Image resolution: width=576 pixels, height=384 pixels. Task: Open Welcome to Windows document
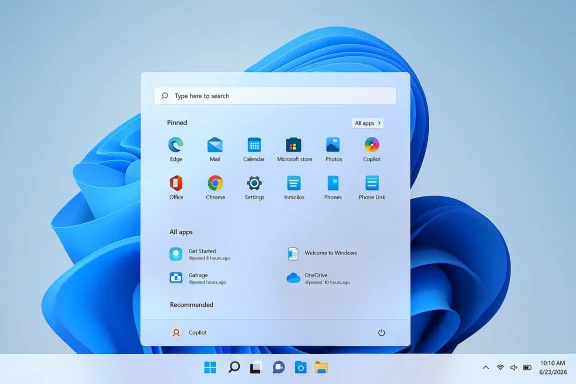click(322, 253)
